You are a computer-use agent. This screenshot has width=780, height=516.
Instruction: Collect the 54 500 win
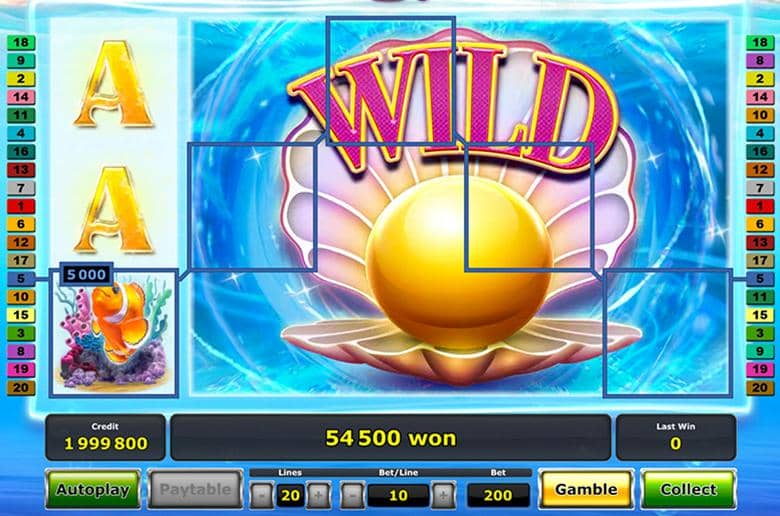688,490
